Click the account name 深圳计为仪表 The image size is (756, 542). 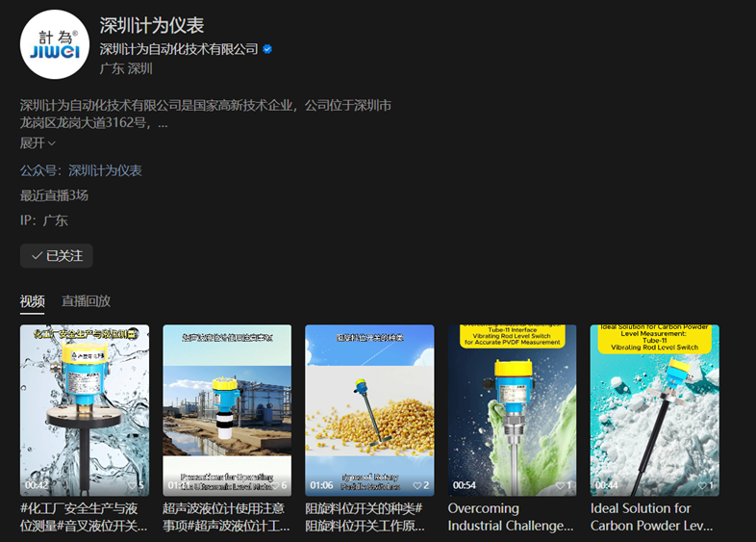pyautogui.click(x=152, y=25)
